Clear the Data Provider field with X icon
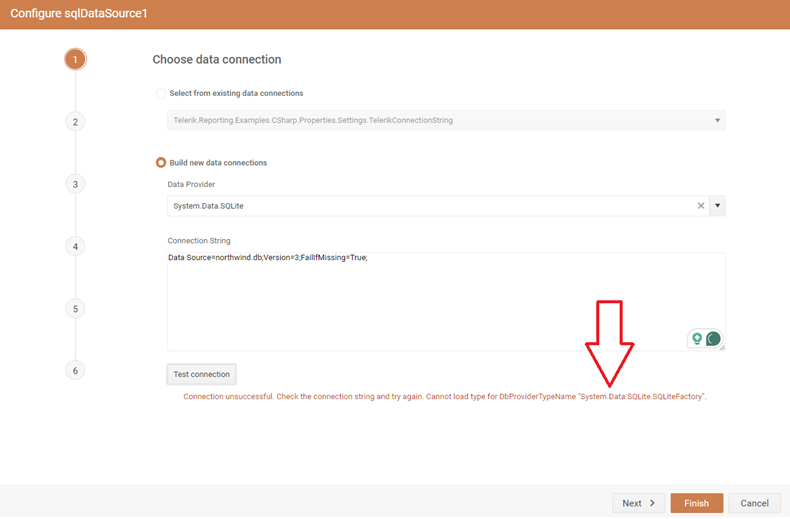 (x=700, y=206)
